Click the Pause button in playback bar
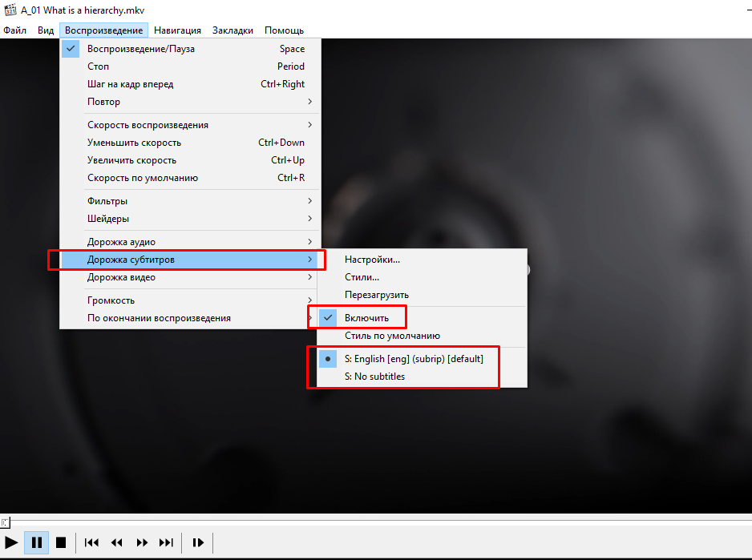 pyautogui.click(x=36, y=542)
